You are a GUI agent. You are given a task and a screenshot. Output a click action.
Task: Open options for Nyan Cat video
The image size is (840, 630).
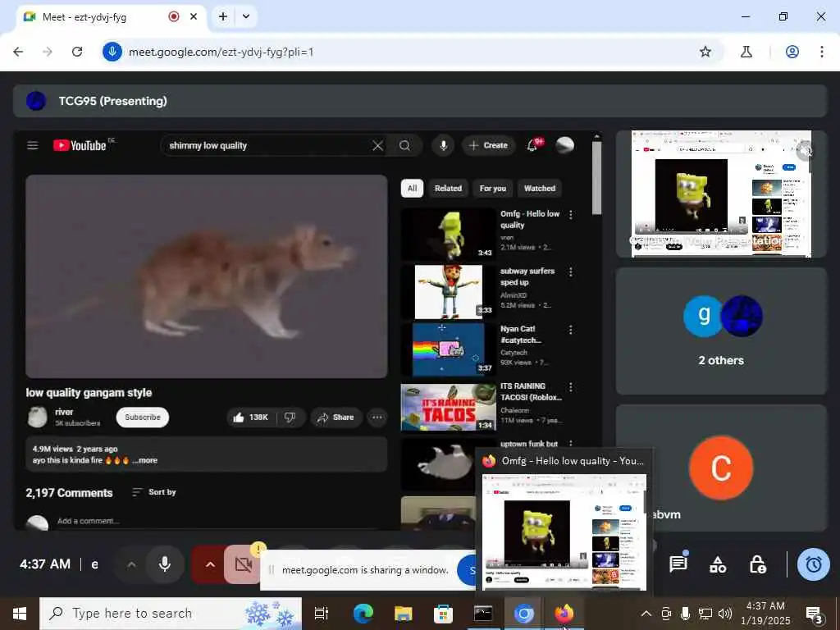click(571, 330)
